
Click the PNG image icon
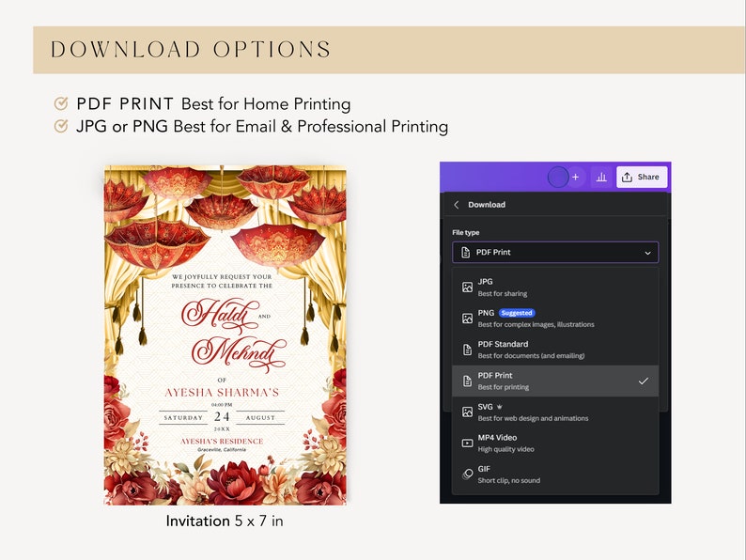(x=467, y=319)
